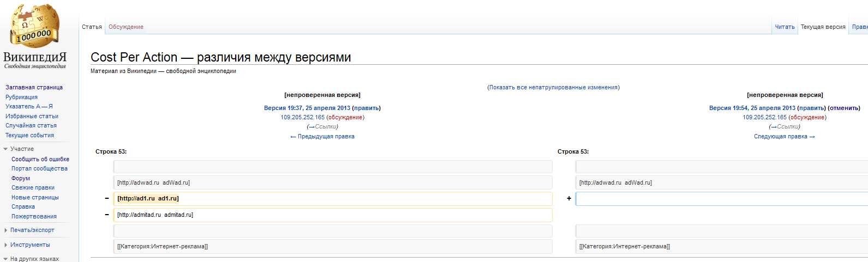Click править for the 19:54 version
Image resolution: width=868 pixels, height=262 pixels.
[812, 108]
